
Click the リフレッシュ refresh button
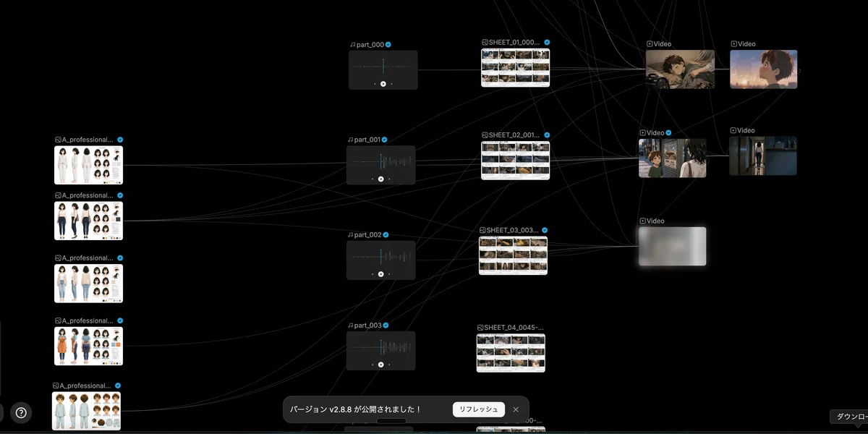[479, 409]
